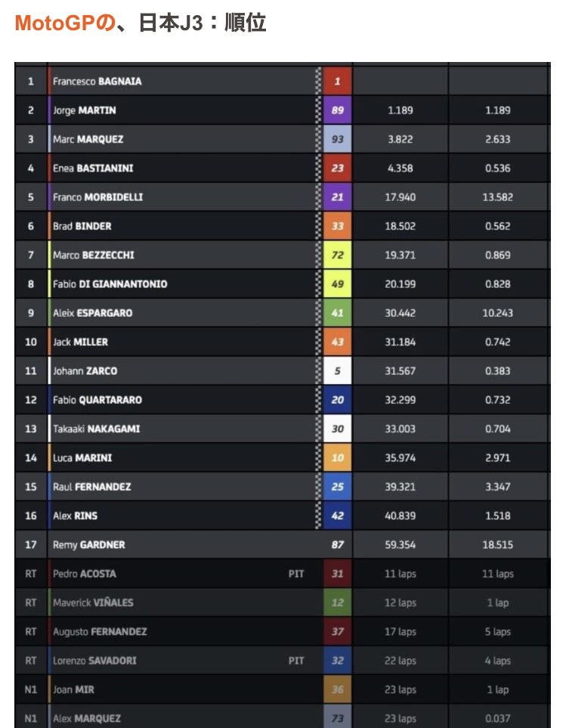
Task: Click Brad BINDER orange 33 badge
Action: coord(337,226)
